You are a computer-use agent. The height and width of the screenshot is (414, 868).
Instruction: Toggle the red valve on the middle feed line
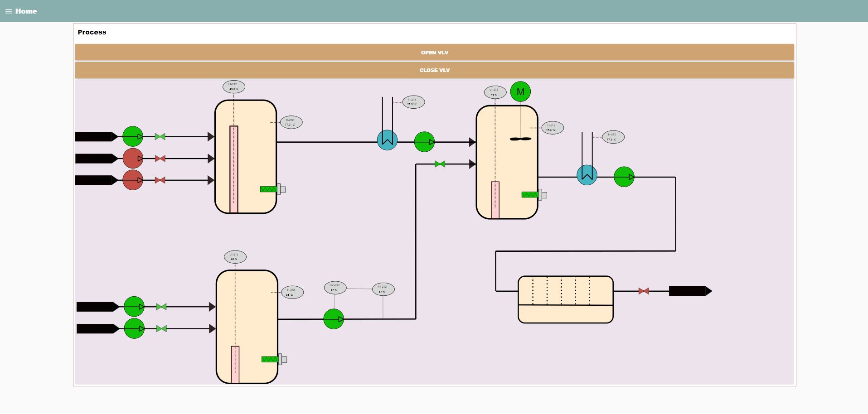click(160, 159)
